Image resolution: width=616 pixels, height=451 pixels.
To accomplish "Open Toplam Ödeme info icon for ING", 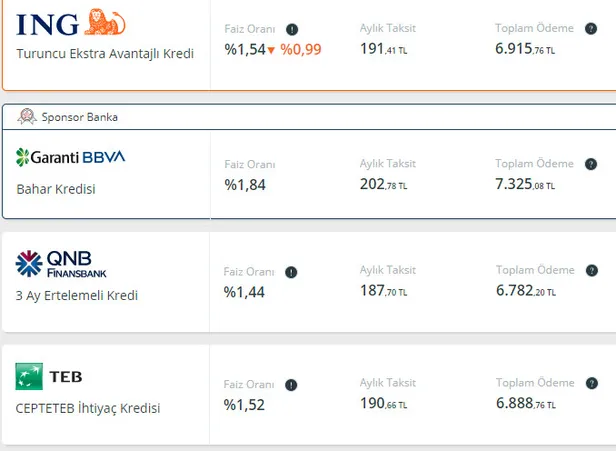I will [591, 29].
